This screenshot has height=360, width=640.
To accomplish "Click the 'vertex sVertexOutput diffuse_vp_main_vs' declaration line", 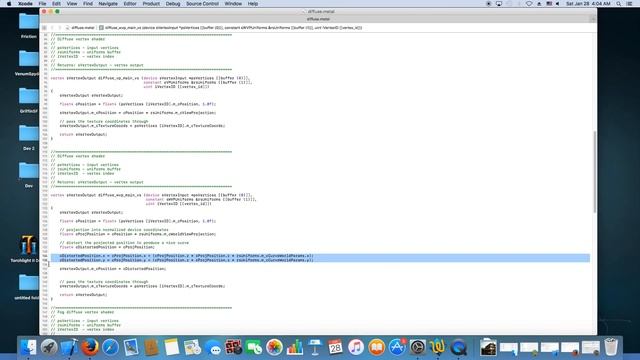I will pos(150,78).
